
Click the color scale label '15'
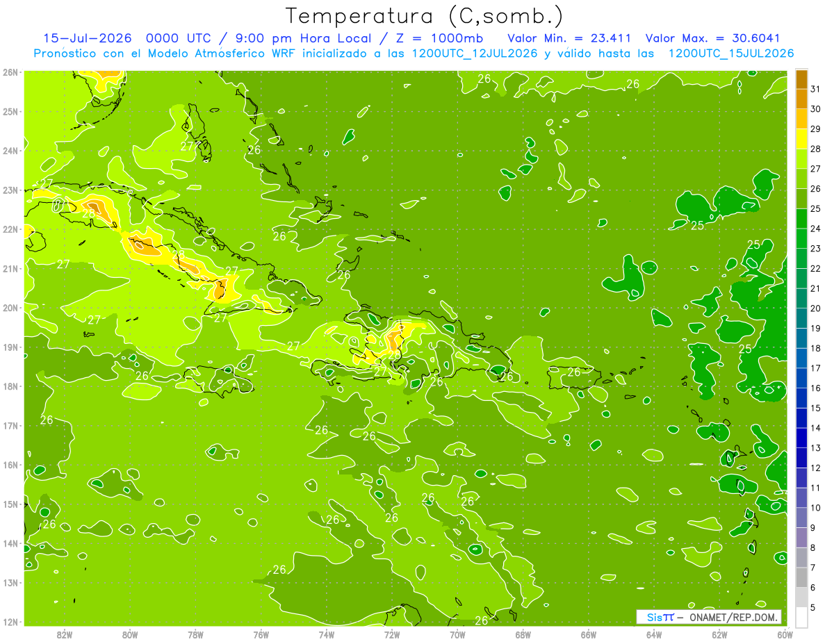816,408
